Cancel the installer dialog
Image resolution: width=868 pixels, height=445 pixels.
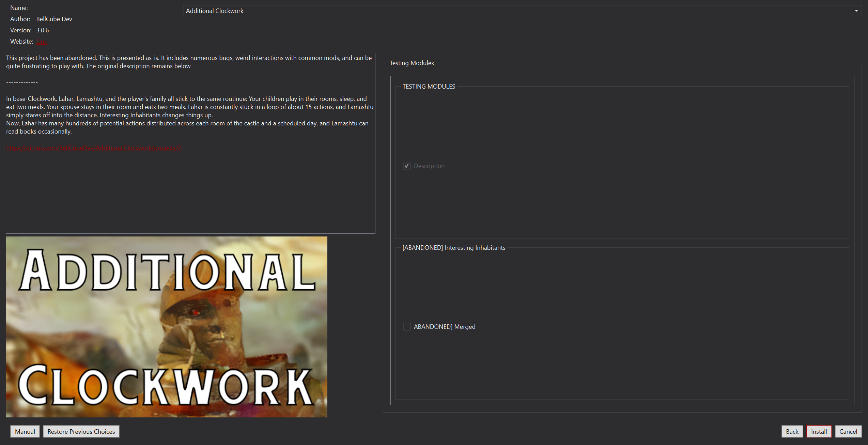tap(848, 431)
